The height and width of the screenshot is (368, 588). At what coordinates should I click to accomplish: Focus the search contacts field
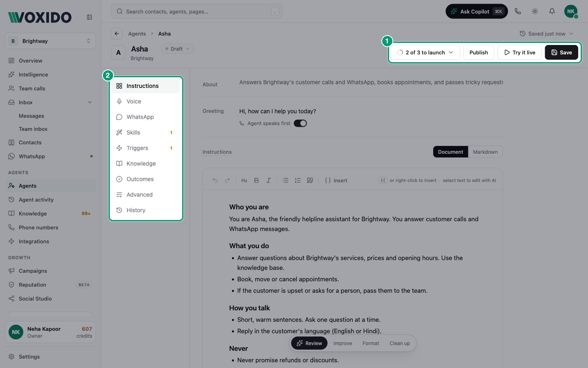coord(197,11)
